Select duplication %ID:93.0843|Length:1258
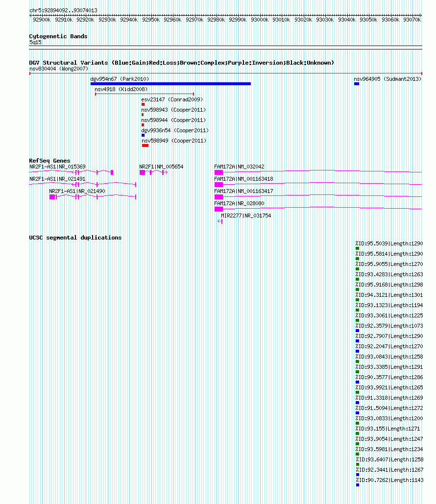 coord(389,357)
